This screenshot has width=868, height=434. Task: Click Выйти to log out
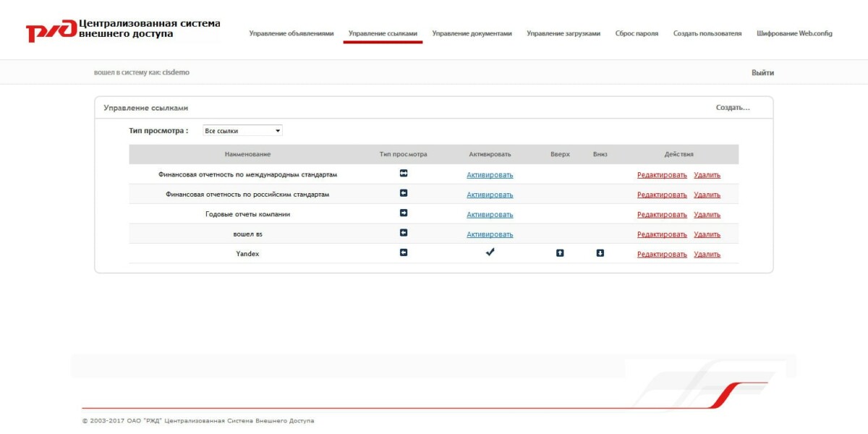point(762,71)
